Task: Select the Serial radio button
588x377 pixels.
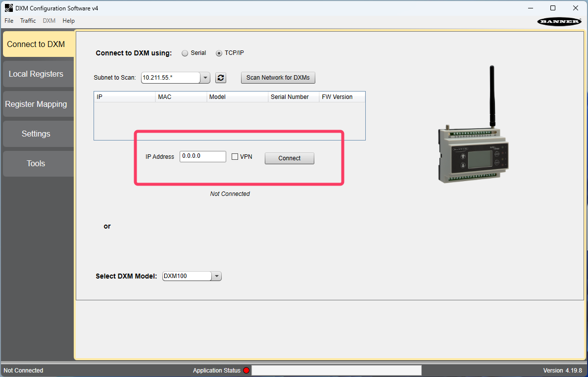Action: point(185,53)
